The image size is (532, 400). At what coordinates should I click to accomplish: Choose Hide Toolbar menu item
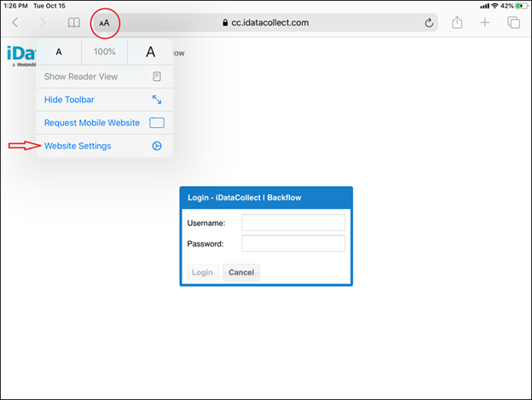tap(105, 100)
